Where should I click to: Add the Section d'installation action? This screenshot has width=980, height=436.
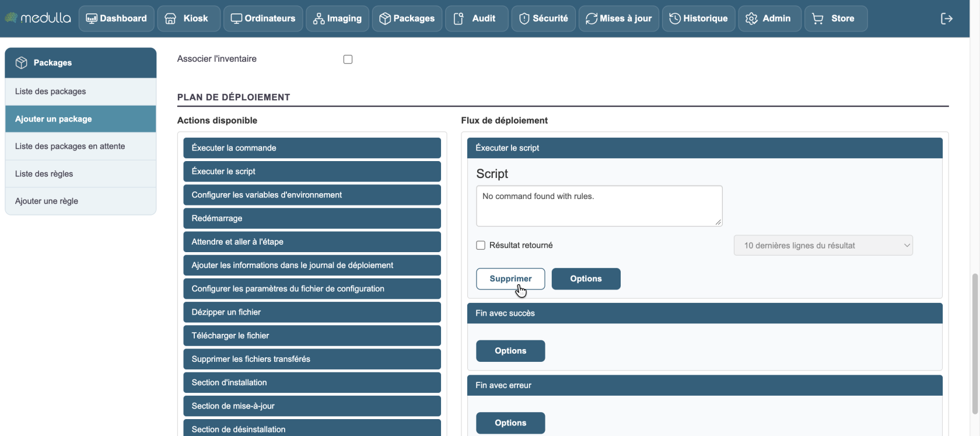point(312,382)
